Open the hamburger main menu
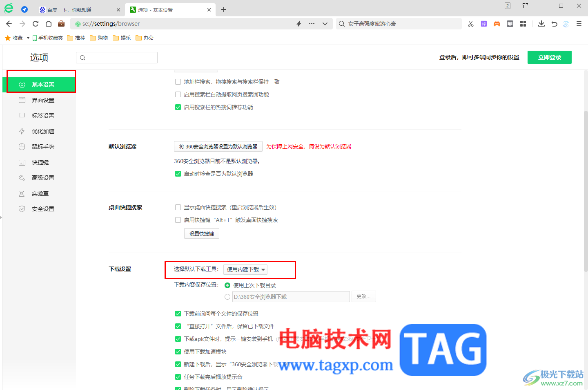 click(x=579, y=24)
